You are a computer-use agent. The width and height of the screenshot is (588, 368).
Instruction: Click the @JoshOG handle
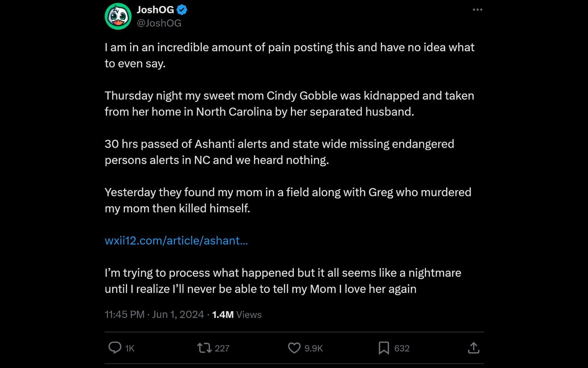tap(159, 23)
